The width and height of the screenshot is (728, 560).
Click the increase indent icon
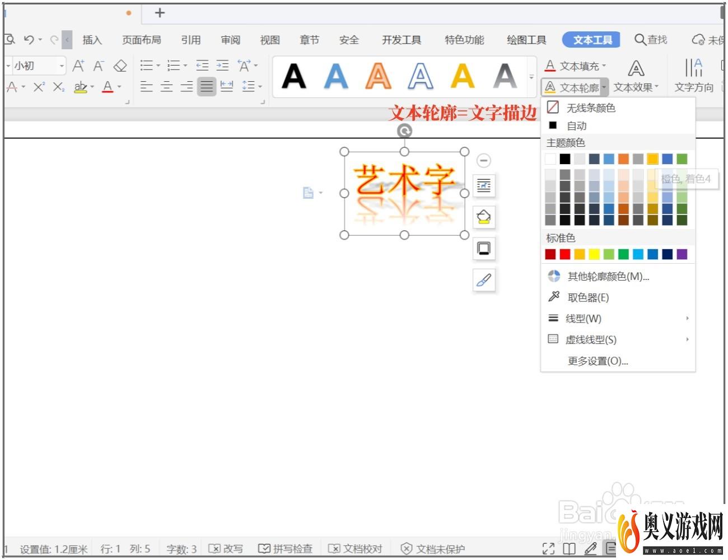(x=222, y=66)
